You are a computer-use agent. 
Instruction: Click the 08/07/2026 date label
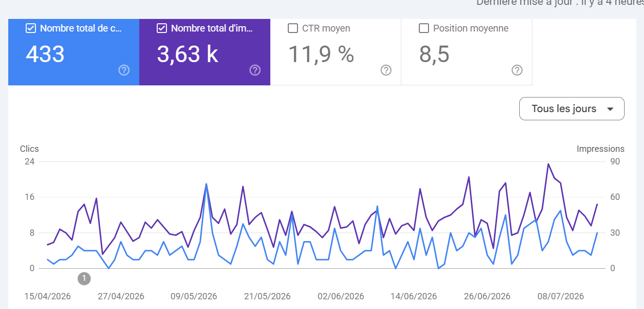click(x=561, y=296)
